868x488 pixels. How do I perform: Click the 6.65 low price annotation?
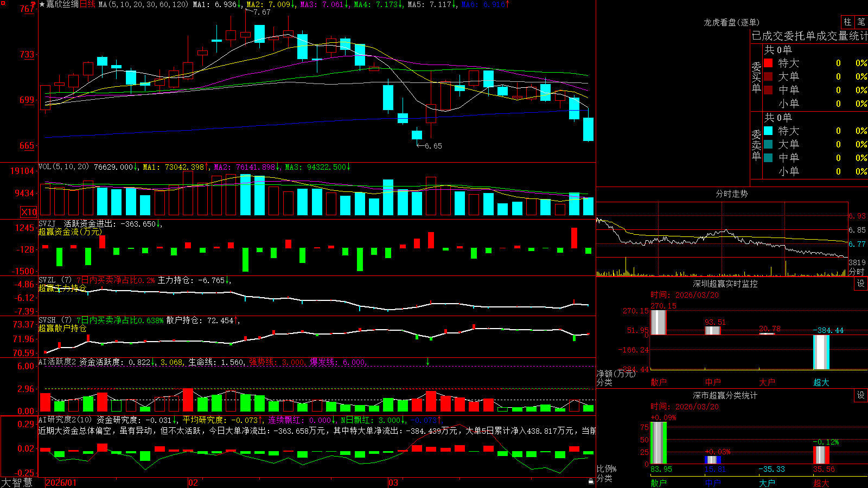pos(433,146)
